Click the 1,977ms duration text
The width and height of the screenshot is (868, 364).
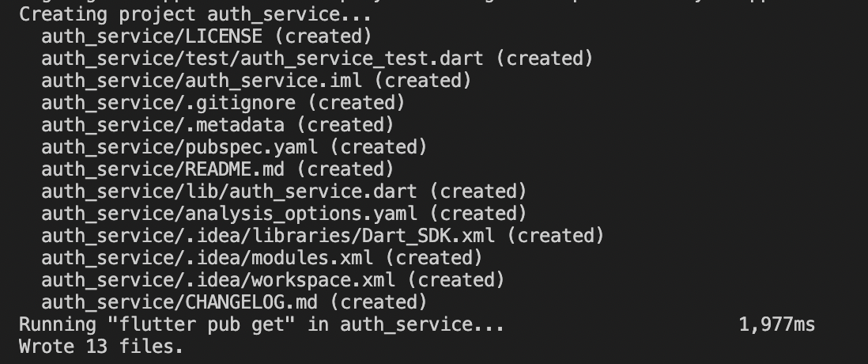point(776,324)
